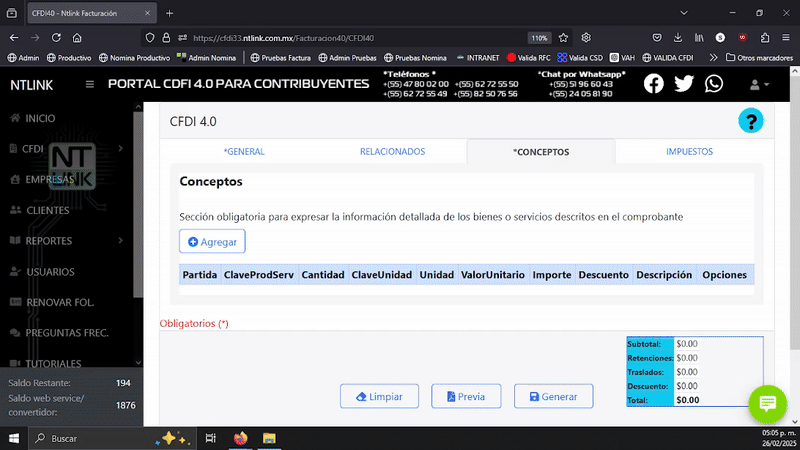
Task: Toggle the sidebar hamburger menu
Action: tap(90, 84)
